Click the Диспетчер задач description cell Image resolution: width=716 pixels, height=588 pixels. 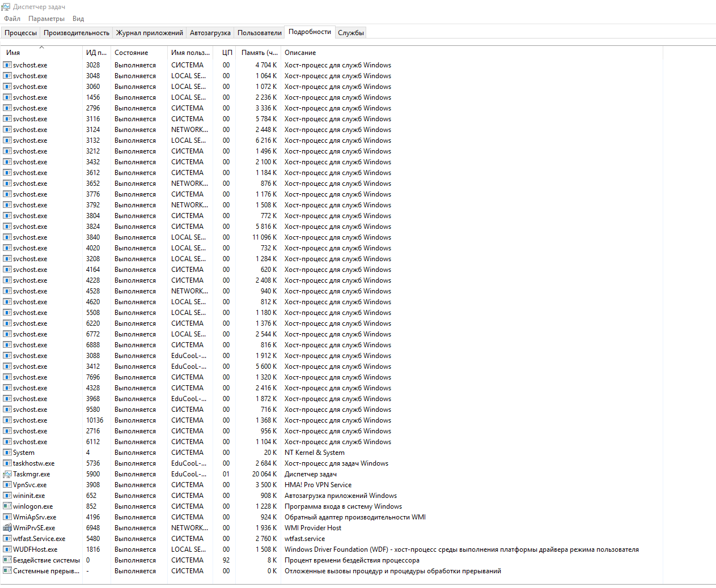pos(311,474)
